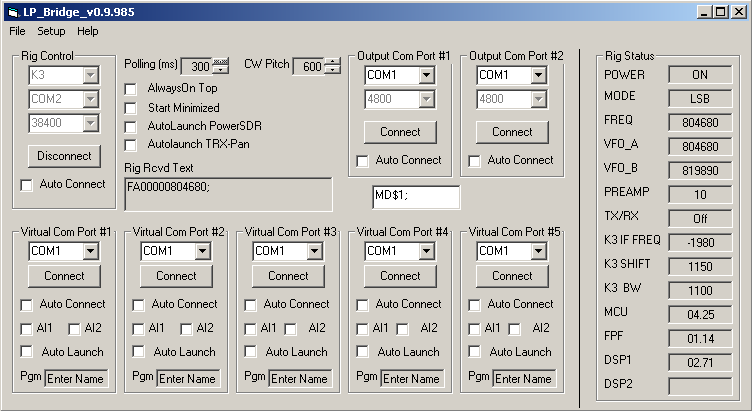Enable the Start Minimized checkbox

tap(130, 108)
